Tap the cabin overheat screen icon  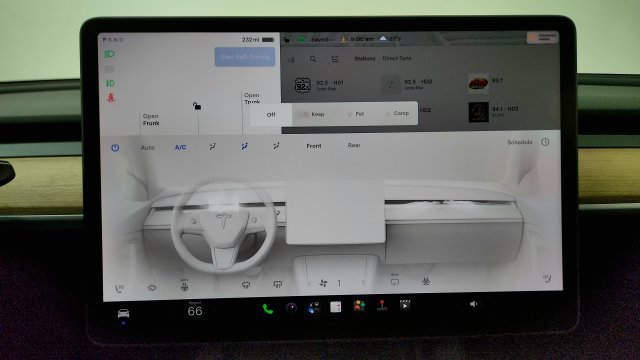pyautogui.click(x=395, y=280)
